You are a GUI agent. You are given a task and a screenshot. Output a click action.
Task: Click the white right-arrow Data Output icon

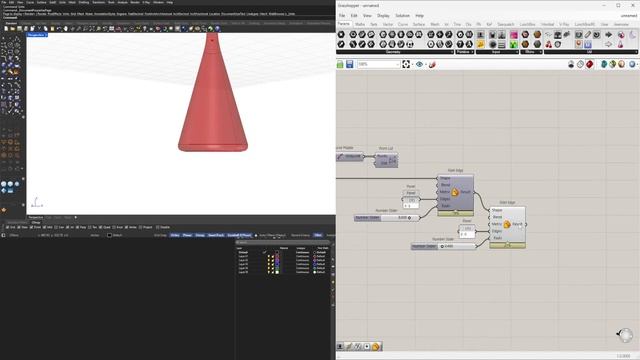(609, 44)
